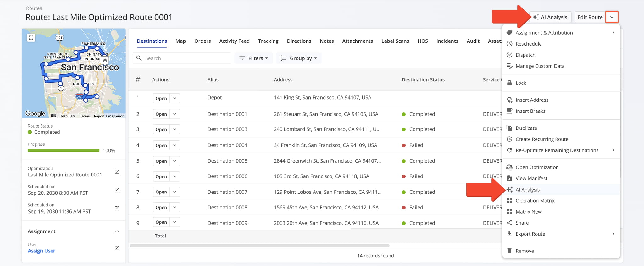
Task: Click the Assignment & Attribution tag icon
Action: tap(509, 32)
